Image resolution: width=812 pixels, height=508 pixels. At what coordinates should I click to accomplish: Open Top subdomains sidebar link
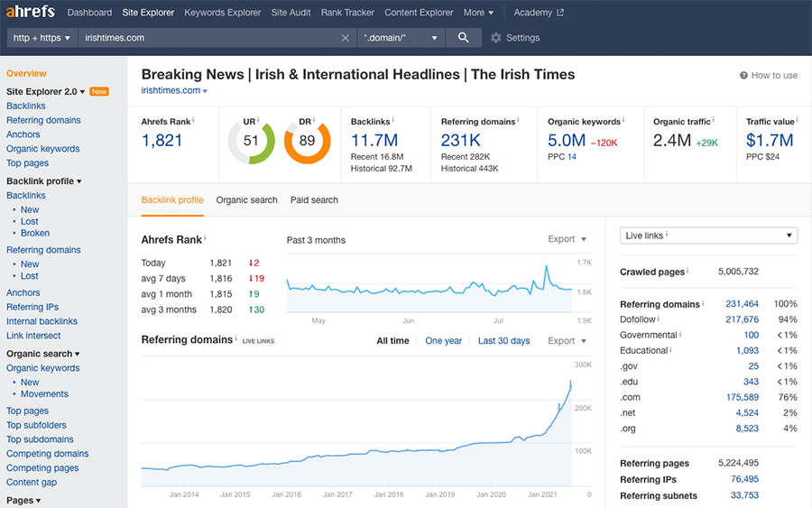pyautogui.click(x=40, y=439)
